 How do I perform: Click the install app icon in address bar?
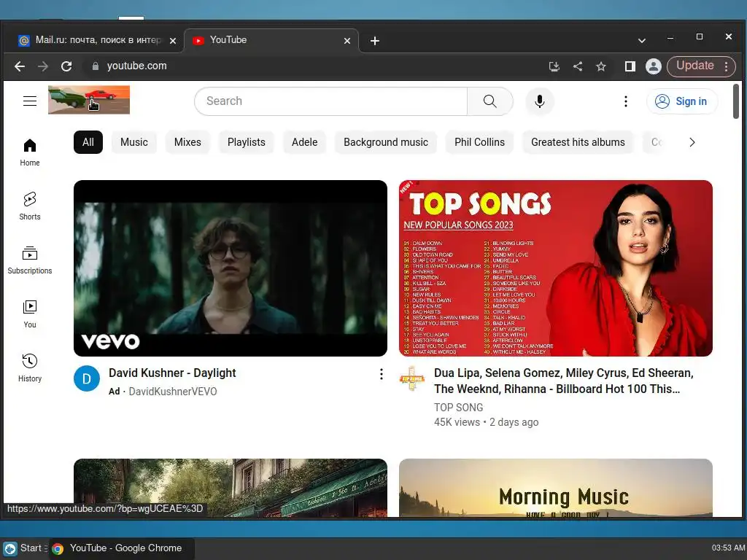pyautogui.click(x=554, y=66)
